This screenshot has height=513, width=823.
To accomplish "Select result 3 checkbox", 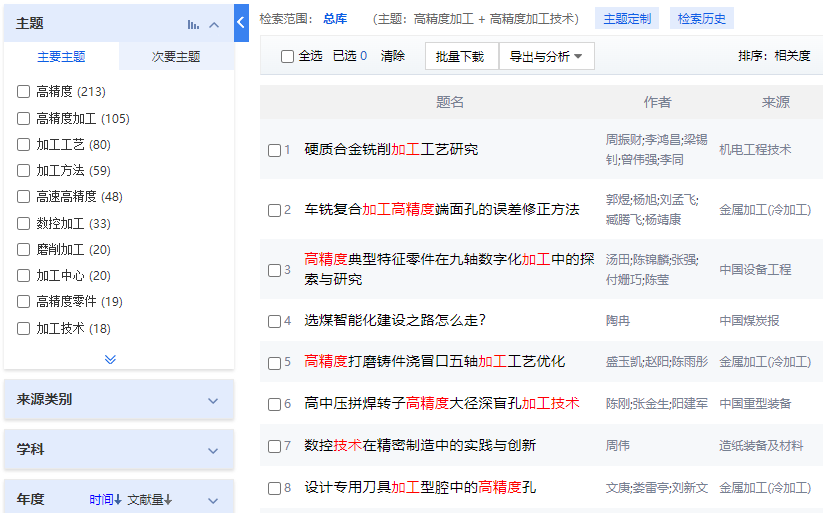I will (x=275, y=270).
